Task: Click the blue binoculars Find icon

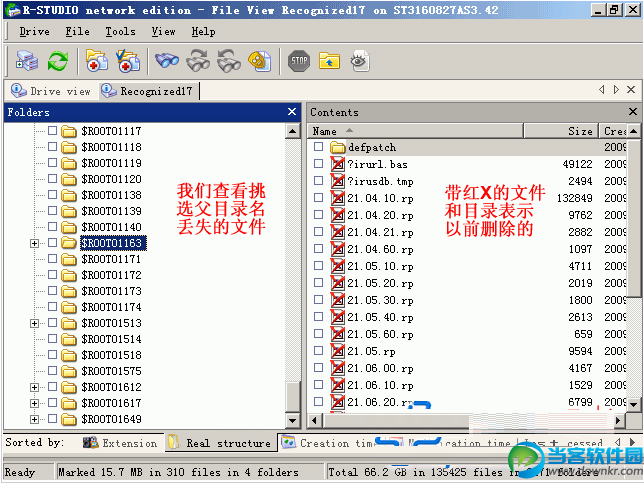Action: 167,61
